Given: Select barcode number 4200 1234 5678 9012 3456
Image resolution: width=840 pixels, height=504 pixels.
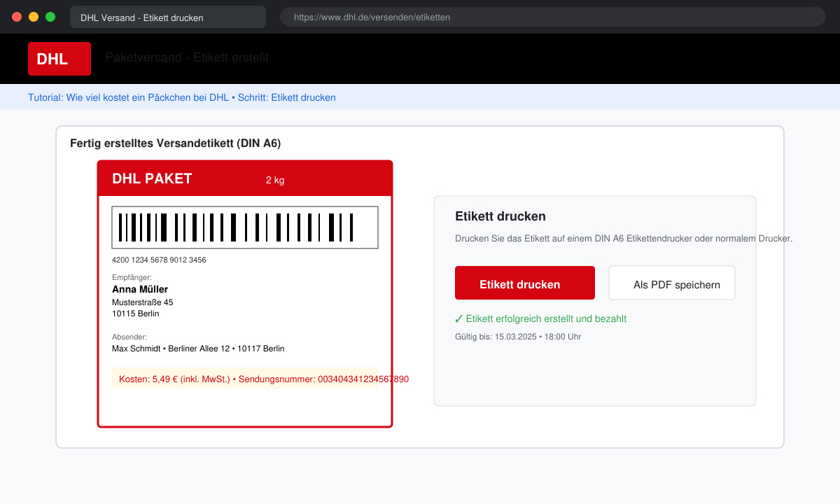Looking at the screenshot, I should pyautogui.click(x=159, y=260).
